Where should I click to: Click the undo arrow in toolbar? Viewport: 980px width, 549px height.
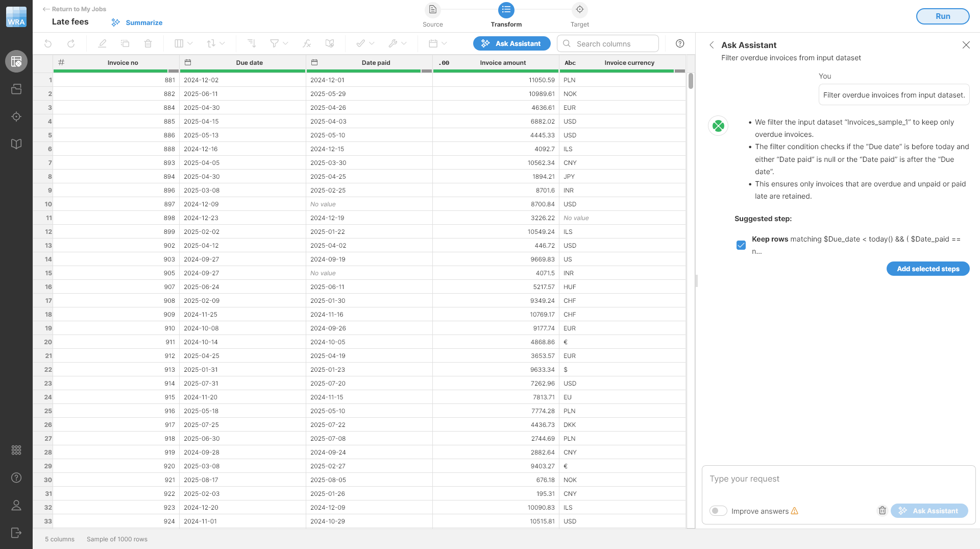[48, 44]
